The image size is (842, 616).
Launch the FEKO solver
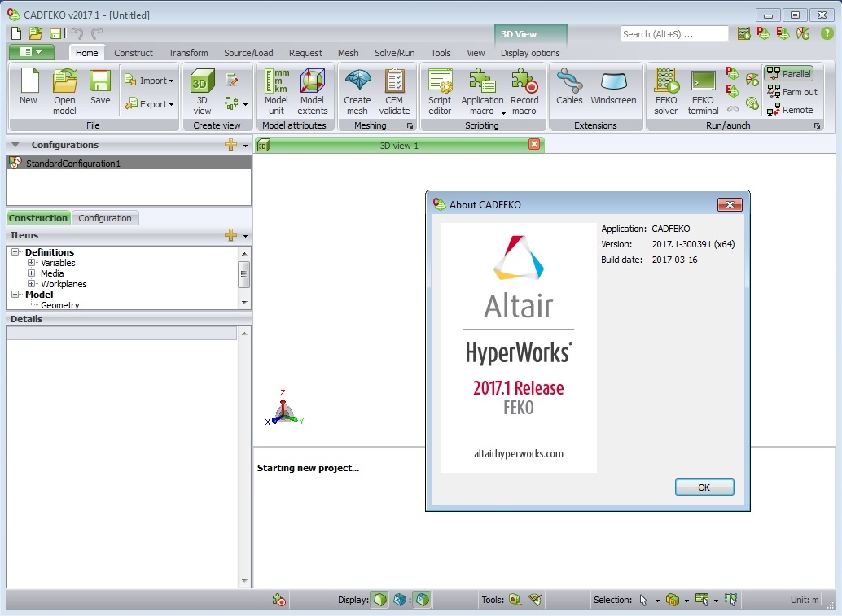click(666, 91)
